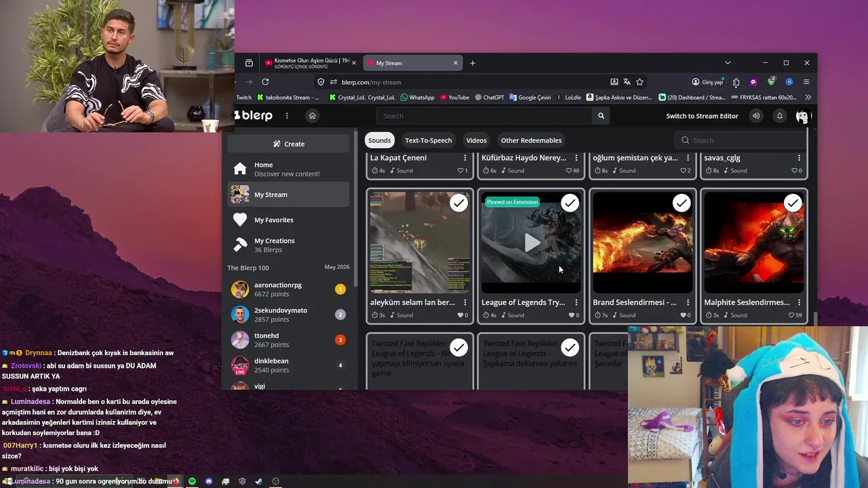
Task: Open the vertical dots menu beside Blerp logo
Action: coord(287,116)
